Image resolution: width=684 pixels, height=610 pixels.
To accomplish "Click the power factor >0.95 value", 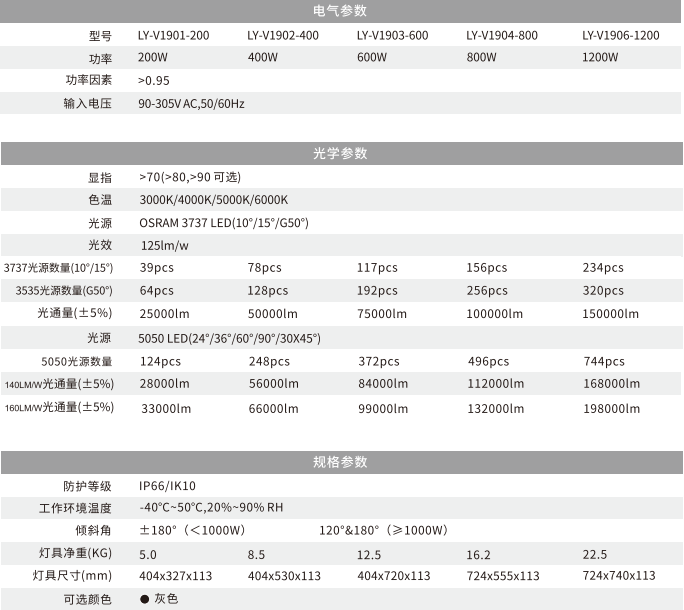I will [154, 80].
